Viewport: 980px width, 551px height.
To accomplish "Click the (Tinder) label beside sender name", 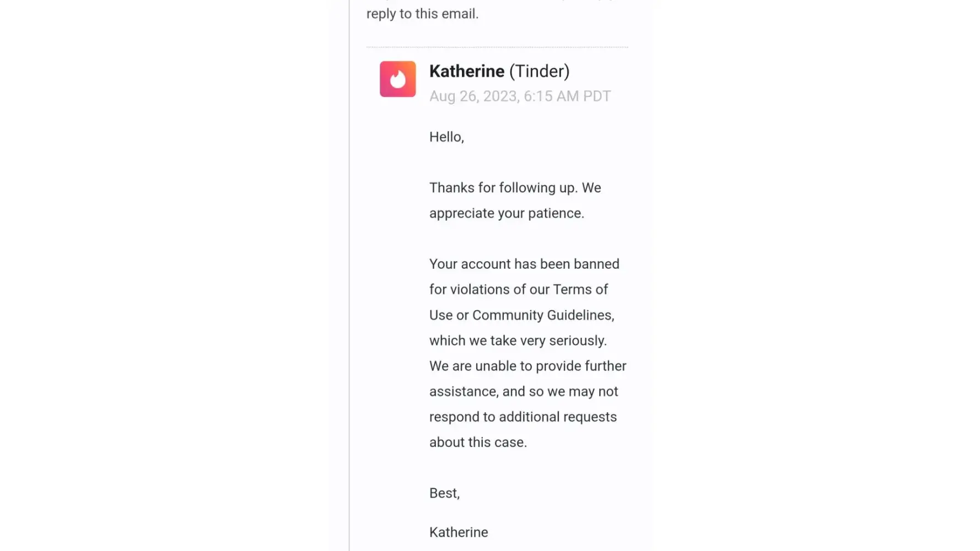I will (539, 71).
